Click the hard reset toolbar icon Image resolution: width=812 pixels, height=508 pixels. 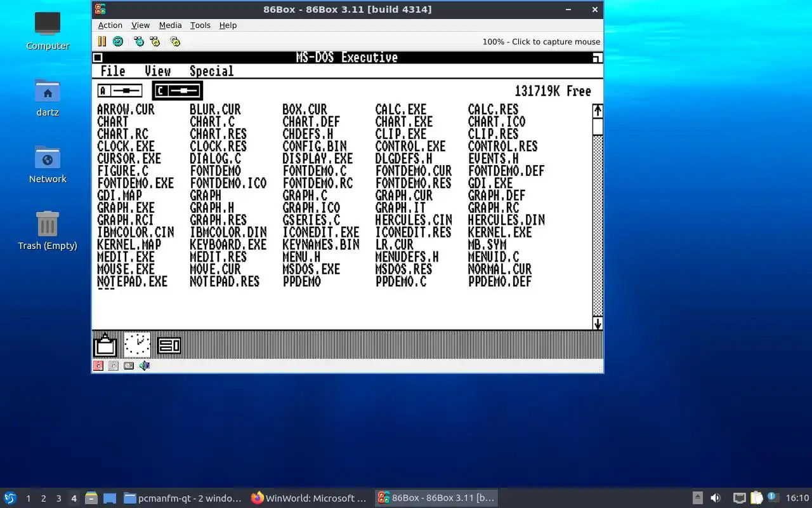point(118,41)
